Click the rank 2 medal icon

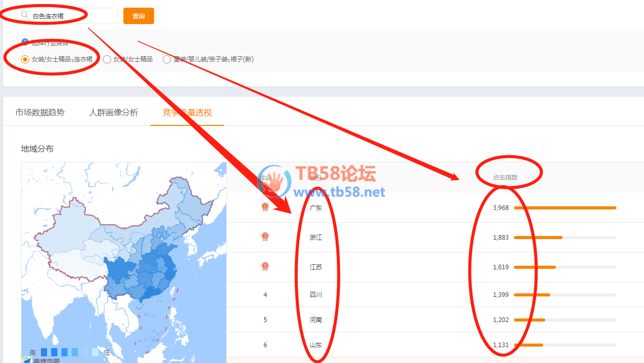[x=265, y=237]
